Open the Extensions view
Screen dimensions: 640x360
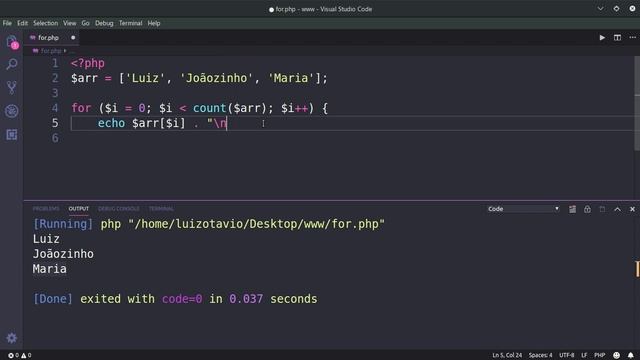[11, 135]
